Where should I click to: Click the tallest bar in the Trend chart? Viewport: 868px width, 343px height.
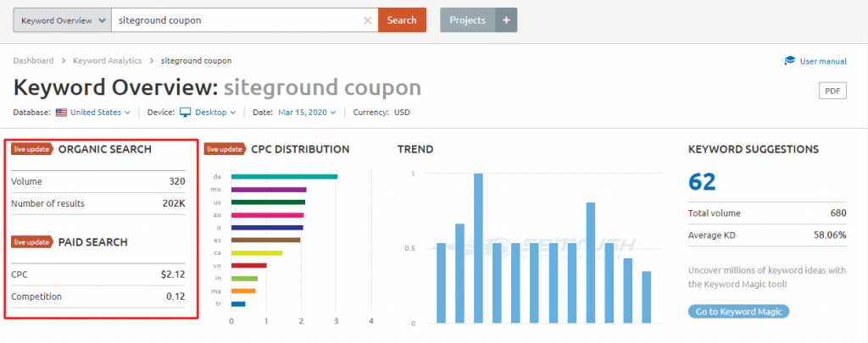coord(478,248)
